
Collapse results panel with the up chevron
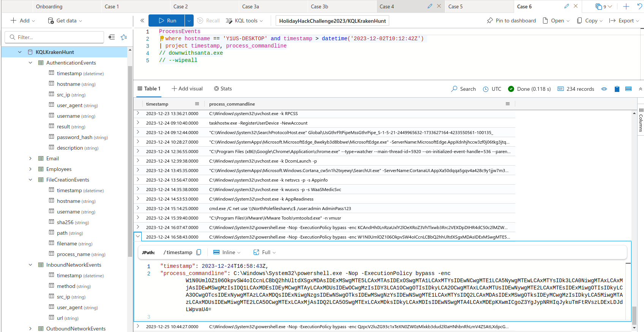641,89
